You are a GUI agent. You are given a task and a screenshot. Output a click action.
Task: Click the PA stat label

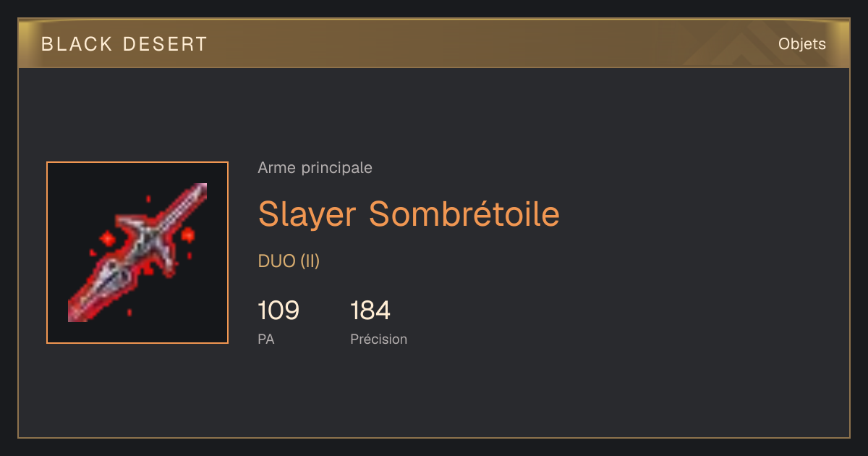click(x=266, y=339)
